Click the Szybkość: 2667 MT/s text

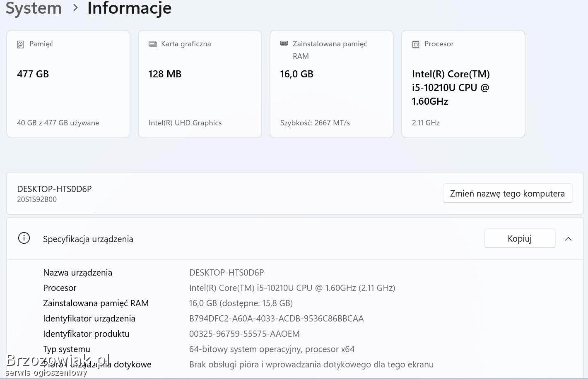(315, 123)
